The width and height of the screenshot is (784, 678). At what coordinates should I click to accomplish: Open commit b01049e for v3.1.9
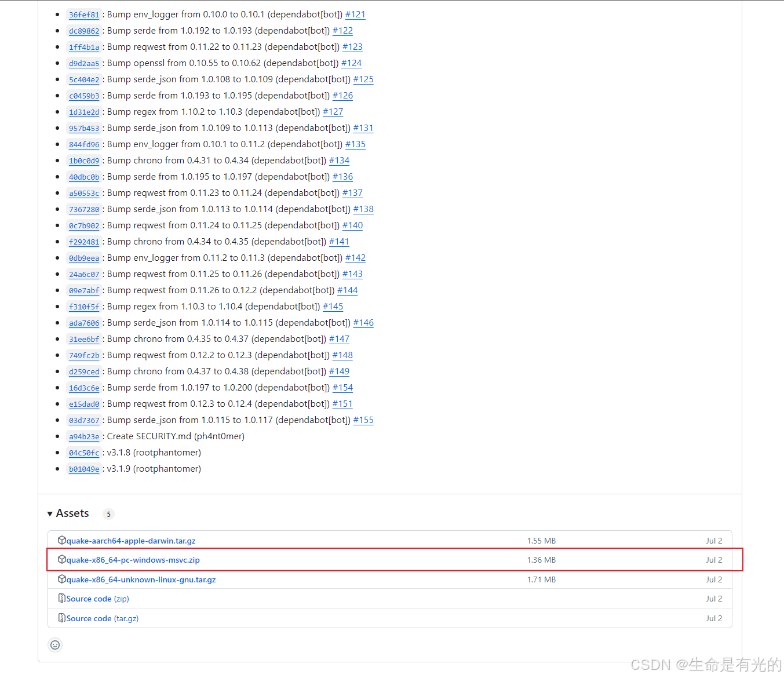[84, 469]
